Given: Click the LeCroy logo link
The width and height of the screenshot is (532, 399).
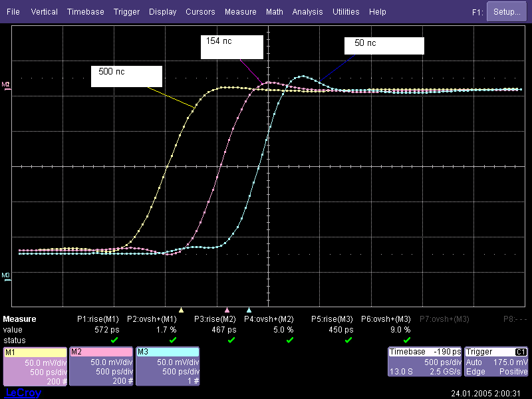Looking at the screenshot, I should [x=23, y=393].
